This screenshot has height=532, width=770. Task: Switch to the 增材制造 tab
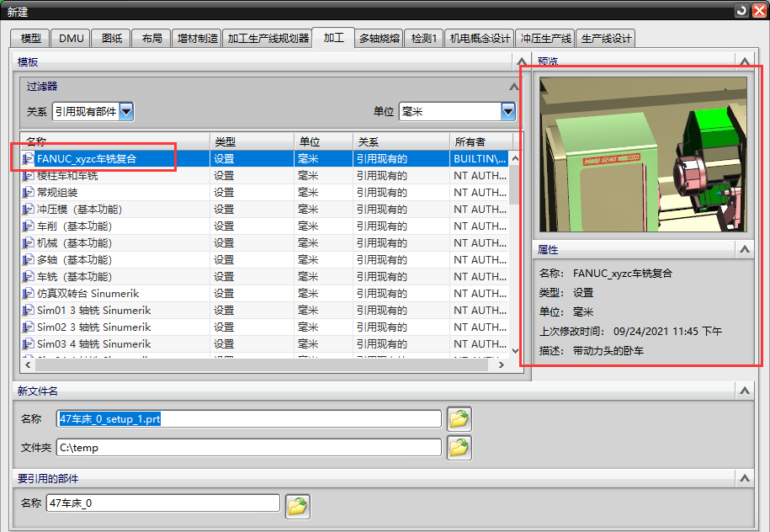(x=197, y=39)
